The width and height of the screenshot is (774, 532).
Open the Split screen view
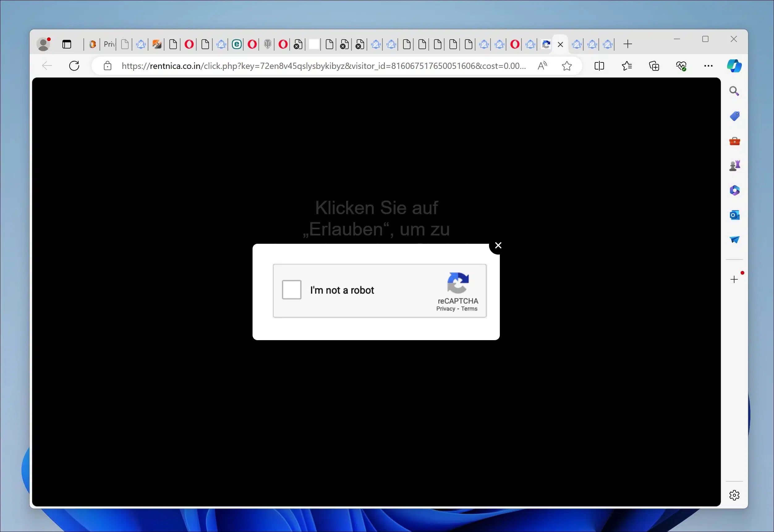coord(599,66)
